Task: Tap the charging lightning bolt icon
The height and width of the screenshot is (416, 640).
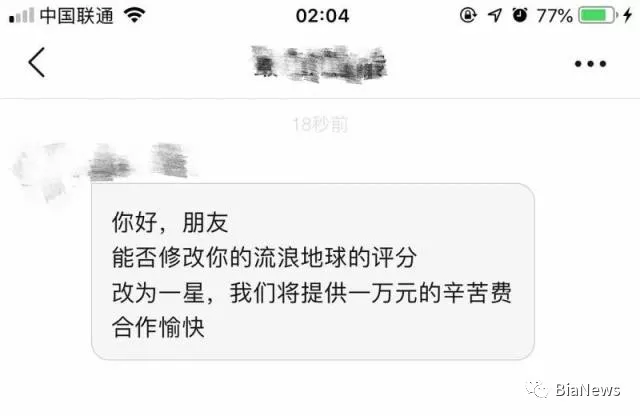Action: click(628, 16)
